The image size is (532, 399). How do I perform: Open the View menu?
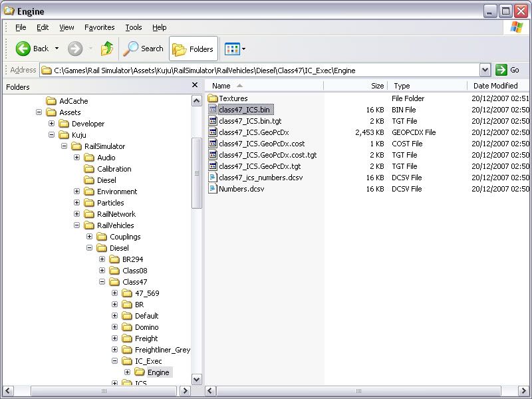point(66,27)
